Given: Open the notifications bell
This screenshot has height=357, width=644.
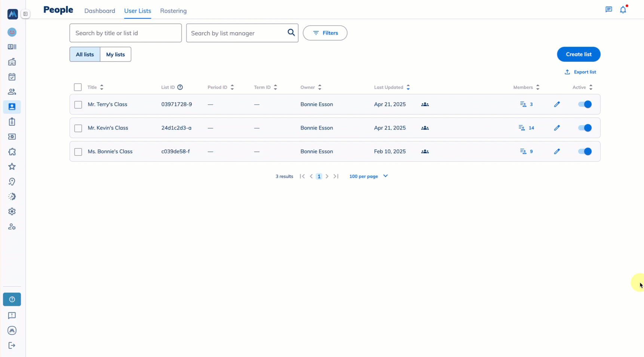Looking at the screenshot, I should [x=623, y=10].
